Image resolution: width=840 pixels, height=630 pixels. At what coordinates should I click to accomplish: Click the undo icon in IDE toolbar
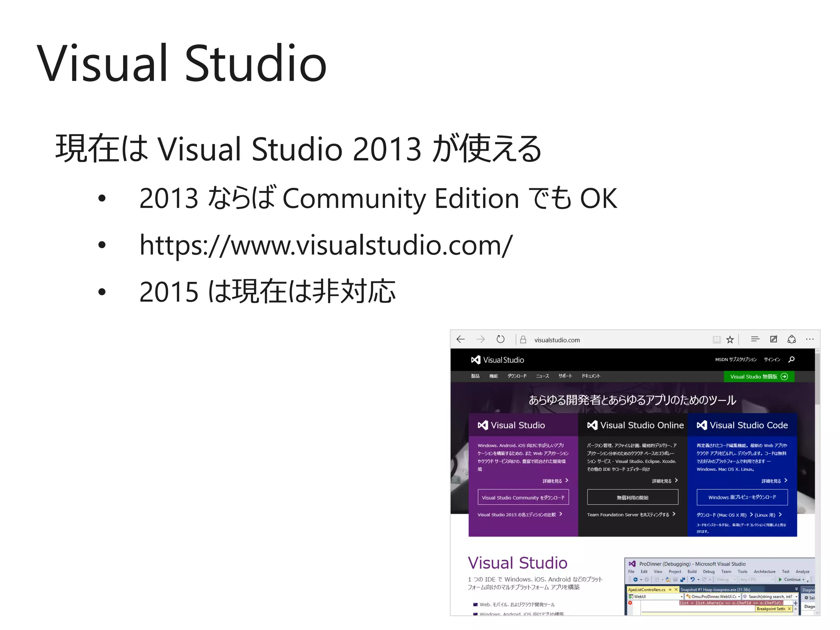pyautogui.click(x=692, y=580)
